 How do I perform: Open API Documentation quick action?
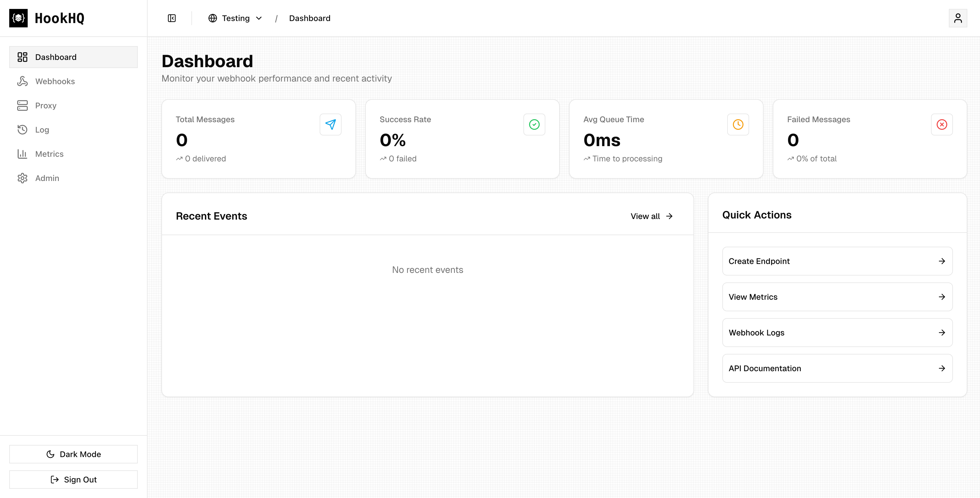point(837,368)
